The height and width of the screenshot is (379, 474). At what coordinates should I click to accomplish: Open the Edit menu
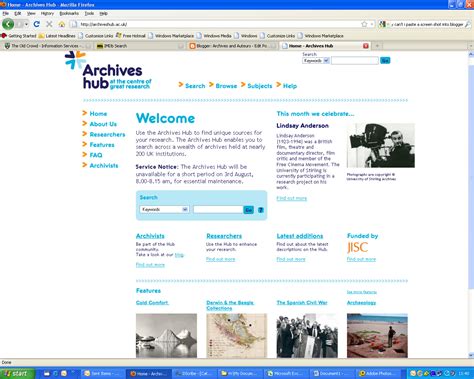[18, 13]
